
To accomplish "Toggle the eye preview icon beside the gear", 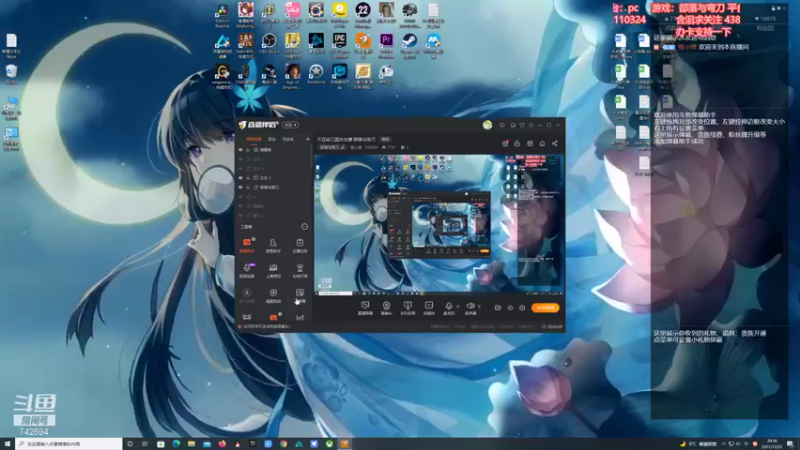I will coord(510,308).
